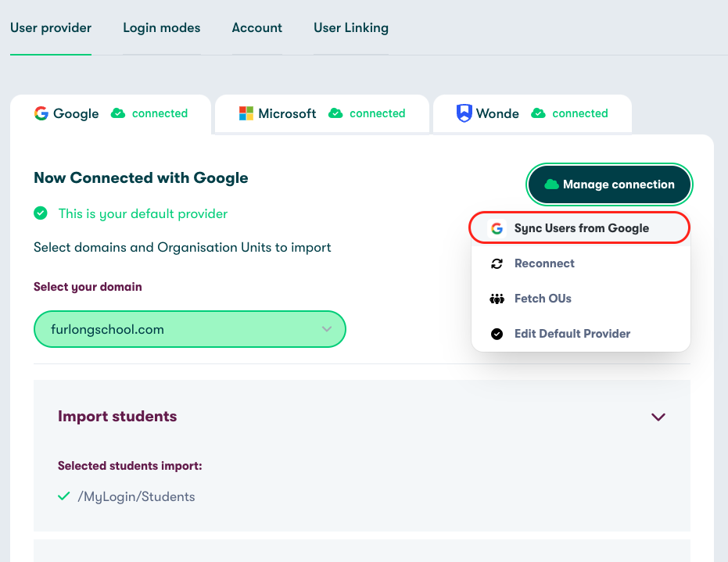Image resolution: width=728 pixels, height=562 pixels.
Task: Click the Microsoft logo icon
Action: tap(246, 113)
